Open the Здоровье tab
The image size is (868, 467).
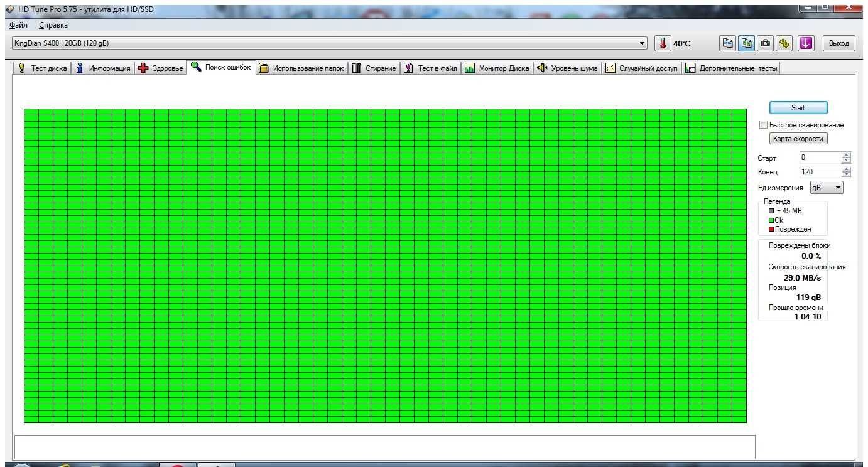click(x=160, y=68)
